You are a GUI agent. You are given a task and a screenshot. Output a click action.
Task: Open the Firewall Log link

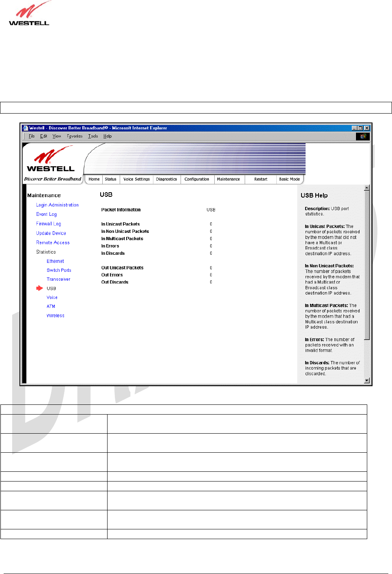(48, 224)
